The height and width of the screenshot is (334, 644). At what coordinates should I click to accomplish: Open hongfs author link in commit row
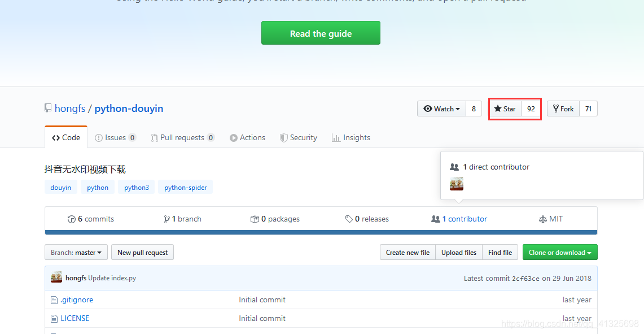76,278
